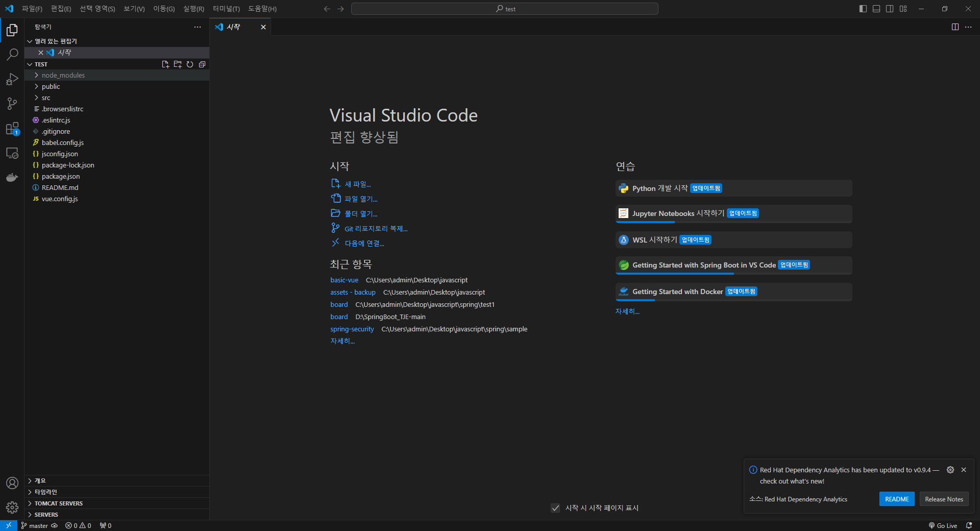Open Remote Explorer view

[x=12, y=153]
